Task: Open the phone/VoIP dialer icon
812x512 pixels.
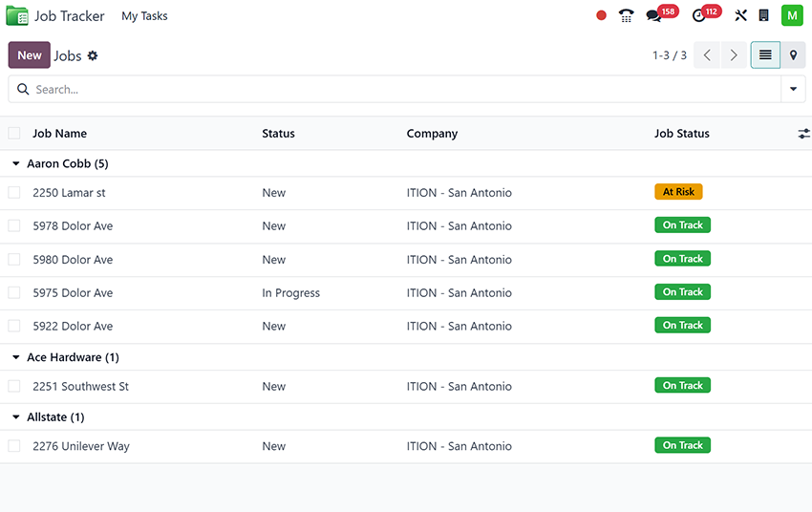Action: pos(627,15)
